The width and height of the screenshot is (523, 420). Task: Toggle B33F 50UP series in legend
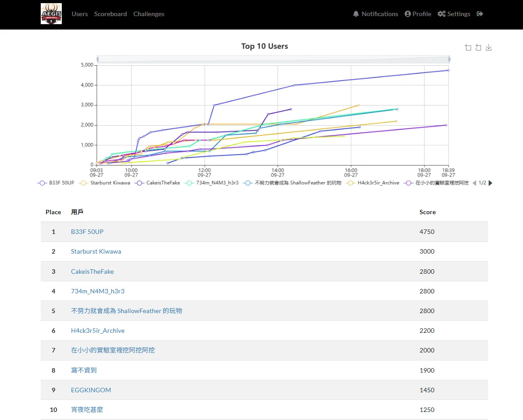pyautogui.click(x=56, y=183)
